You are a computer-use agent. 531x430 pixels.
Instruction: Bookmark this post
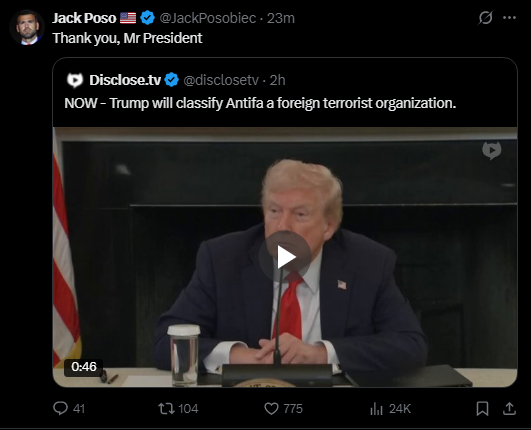click(482, 409)
